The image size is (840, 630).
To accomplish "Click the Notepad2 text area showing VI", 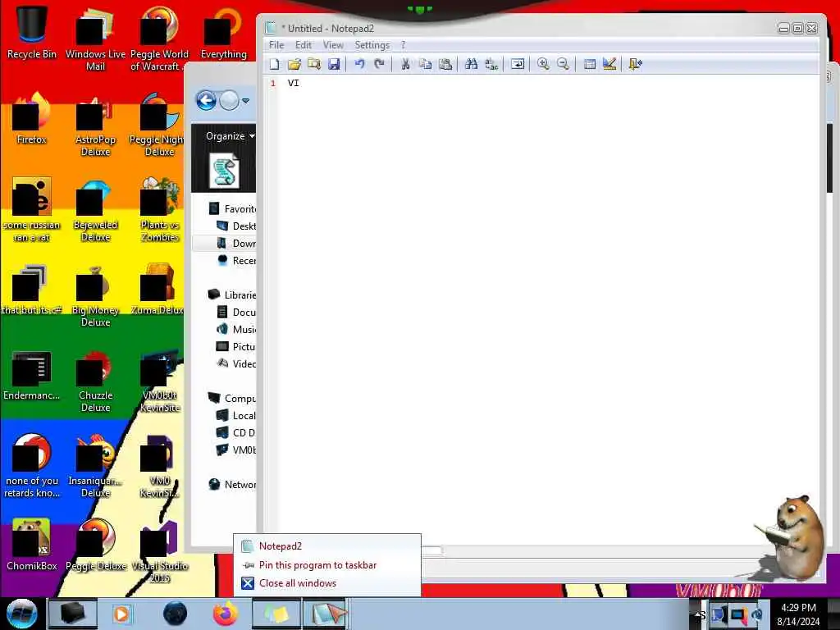I will (x=547, y=308).
